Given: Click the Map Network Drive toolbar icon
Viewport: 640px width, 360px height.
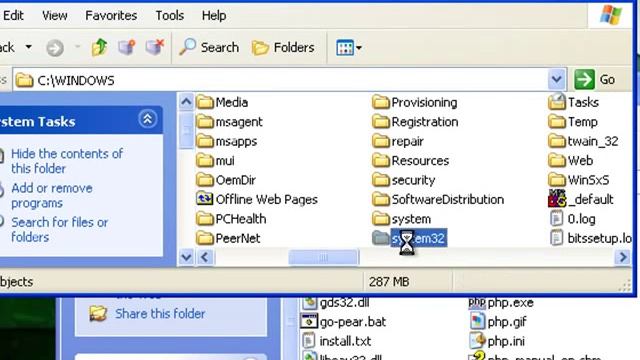Looking at the screenshot, I should (x=127, y=47).
